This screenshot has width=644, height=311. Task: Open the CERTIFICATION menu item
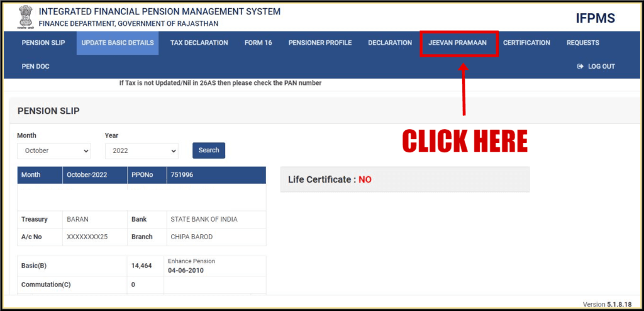click(526, 43)
